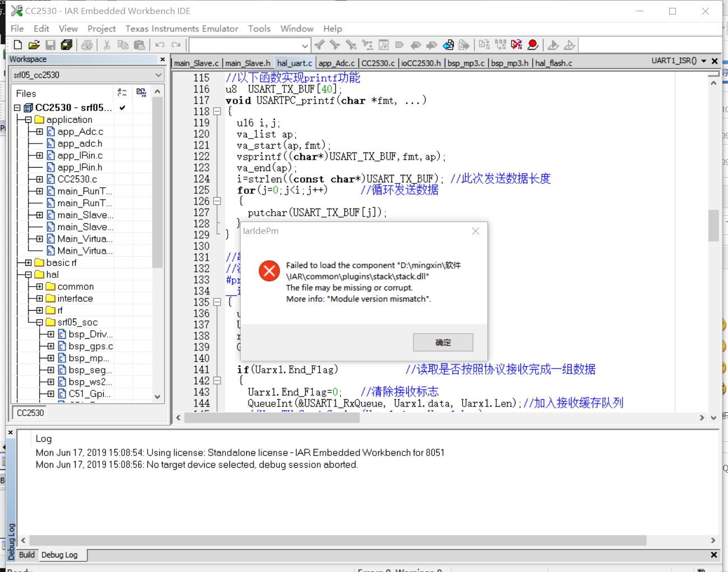Collapse the hal folder node
The width and height of the screenshot is (728, 572).
pyautogui.click(x=28, y=275)
